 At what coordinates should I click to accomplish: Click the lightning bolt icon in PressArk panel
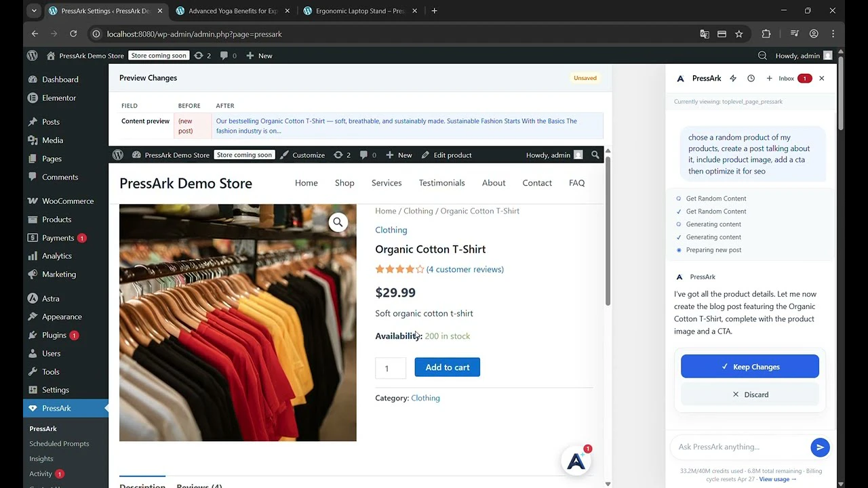click(733, 79)
